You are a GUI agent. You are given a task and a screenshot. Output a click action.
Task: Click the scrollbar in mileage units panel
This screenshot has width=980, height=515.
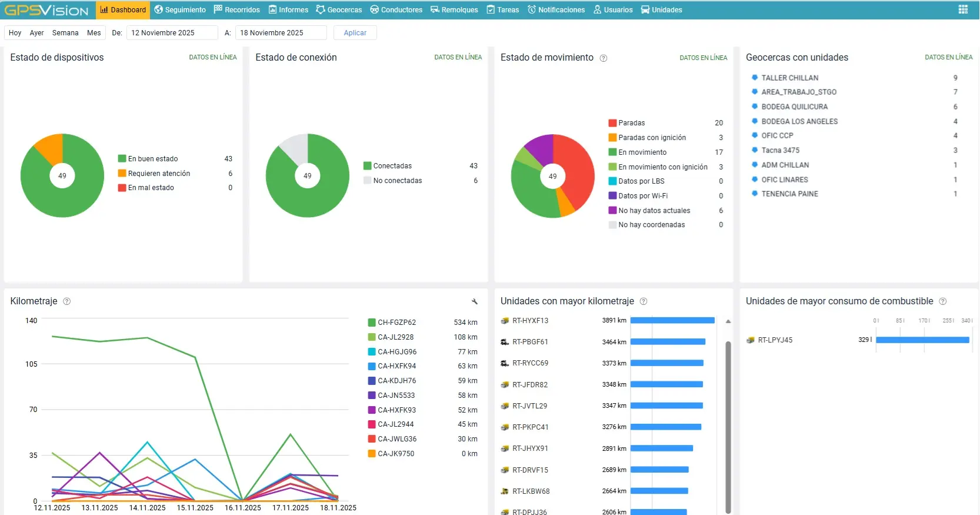(x=728, y=424)
